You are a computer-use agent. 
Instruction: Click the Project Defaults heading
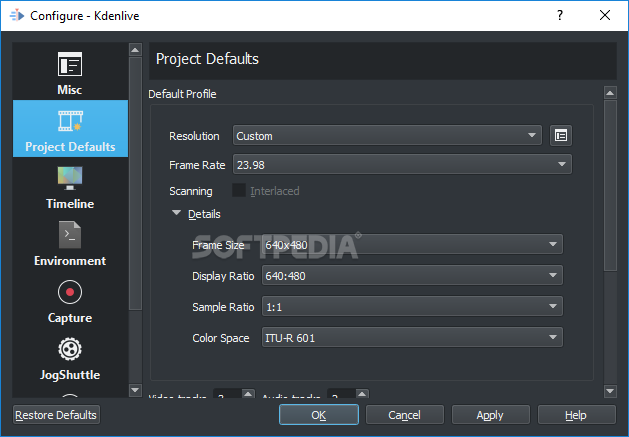click(x=207, y=59)
